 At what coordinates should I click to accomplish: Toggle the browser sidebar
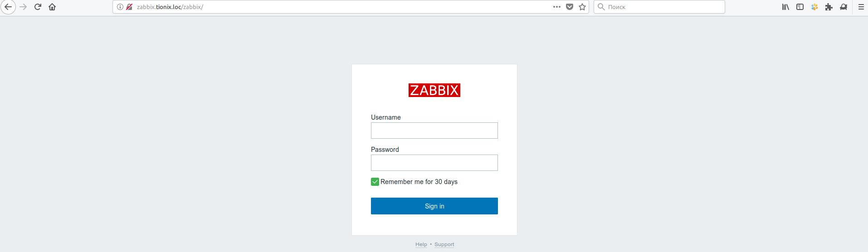tap(800, 7)
